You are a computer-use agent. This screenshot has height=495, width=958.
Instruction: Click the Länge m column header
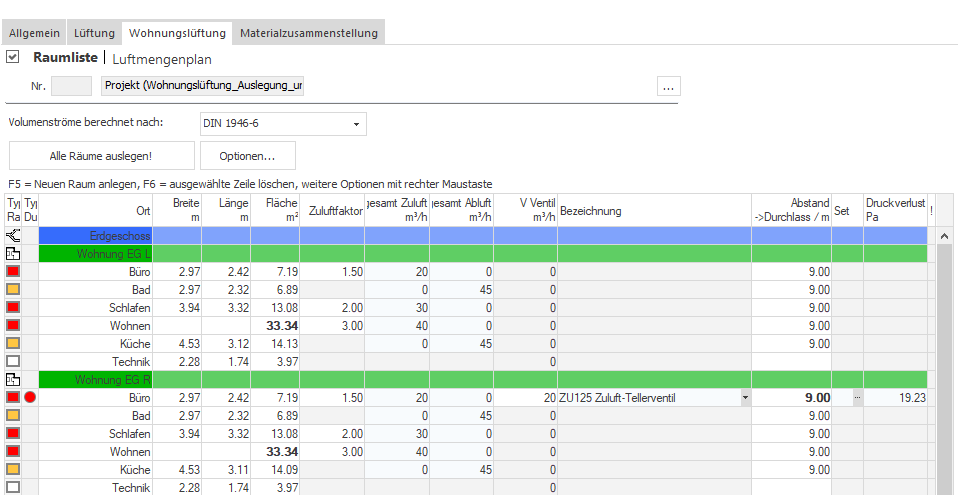[226, 210]
